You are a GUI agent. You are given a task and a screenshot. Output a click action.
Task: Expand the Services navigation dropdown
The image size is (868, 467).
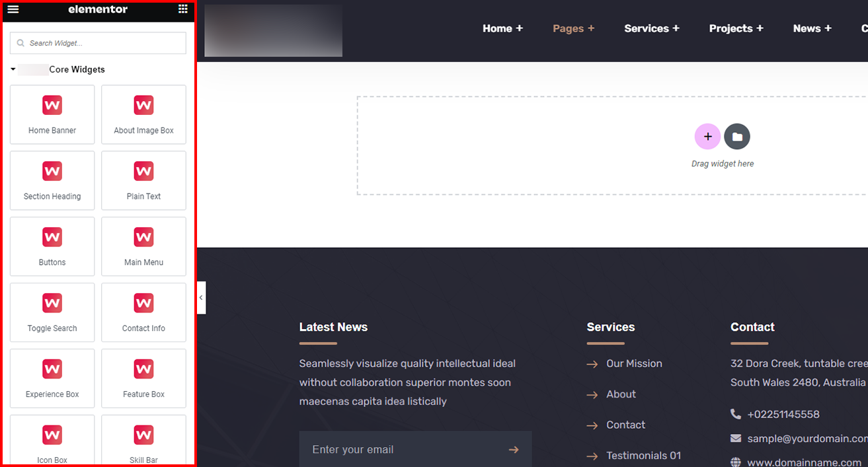click(651, 28)
